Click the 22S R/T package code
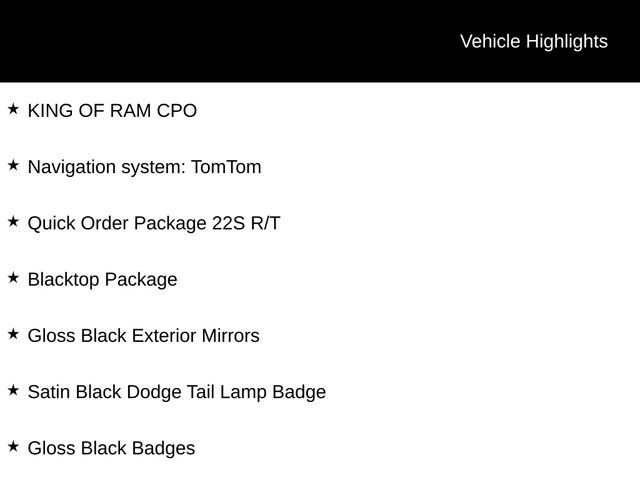The image size is (640, 480). click(246, 223)
